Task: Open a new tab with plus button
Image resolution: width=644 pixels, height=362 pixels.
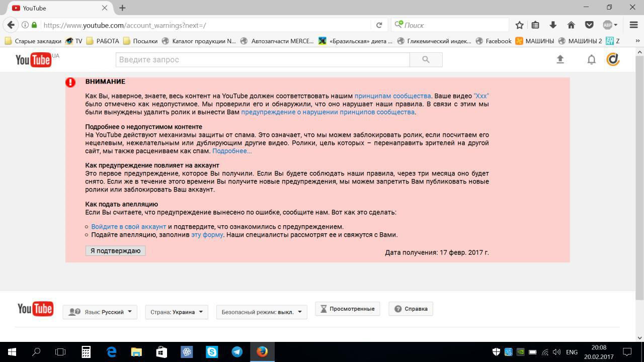Action: click(x=122, y=8)
